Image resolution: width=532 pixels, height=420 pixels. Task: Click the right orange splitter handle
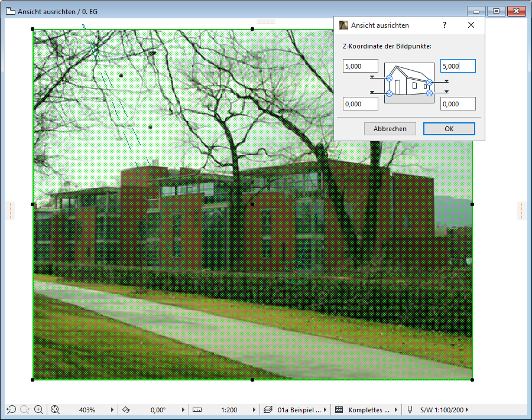tap(521, 210)
